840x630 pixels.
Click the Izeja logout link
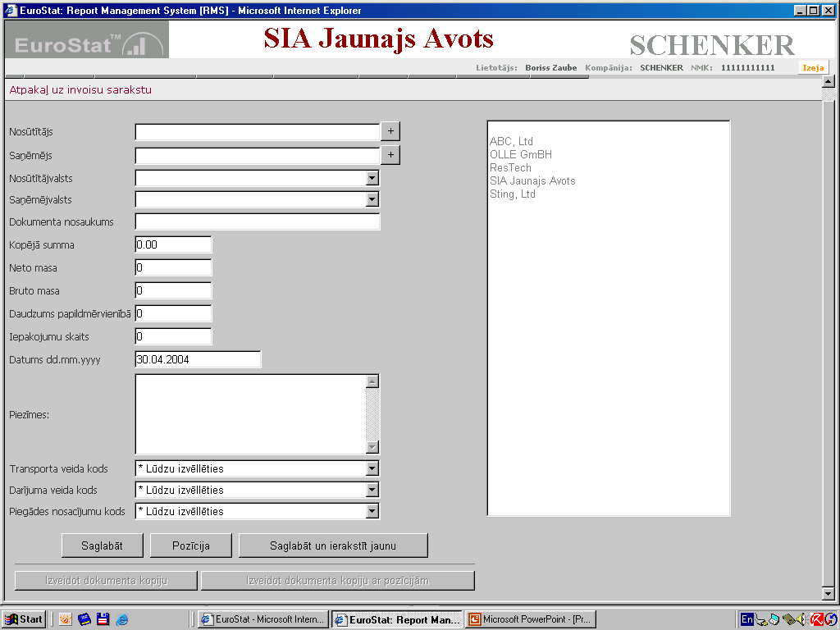point(813,67)
